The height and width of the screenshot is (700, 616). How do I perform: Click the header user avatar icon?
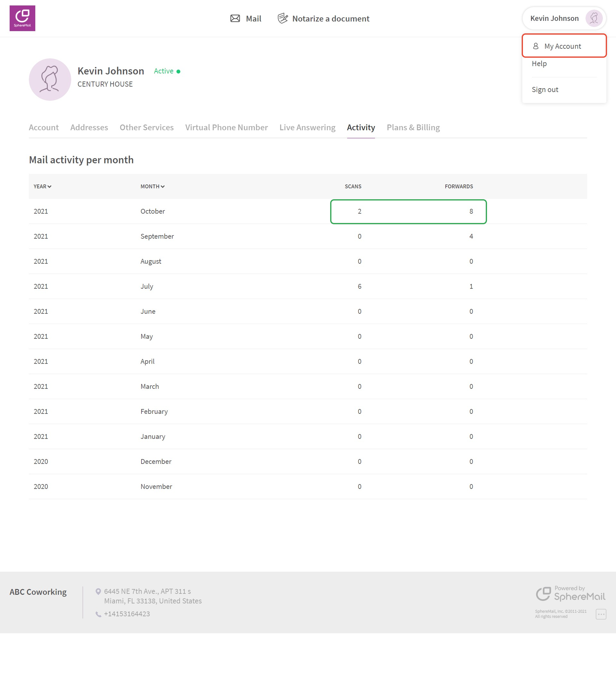tap(594, 19)
